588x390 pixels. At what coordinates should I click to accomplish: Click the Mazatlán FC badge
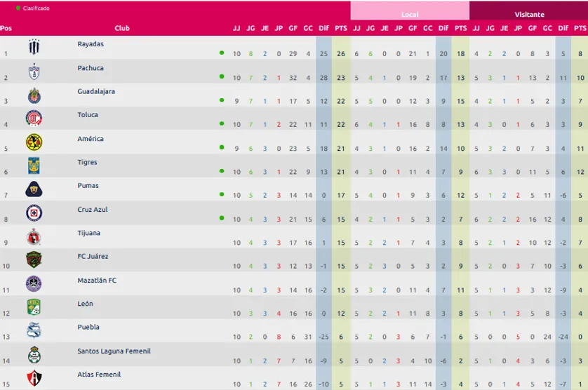pyautogui.click(x=34, y=284)
